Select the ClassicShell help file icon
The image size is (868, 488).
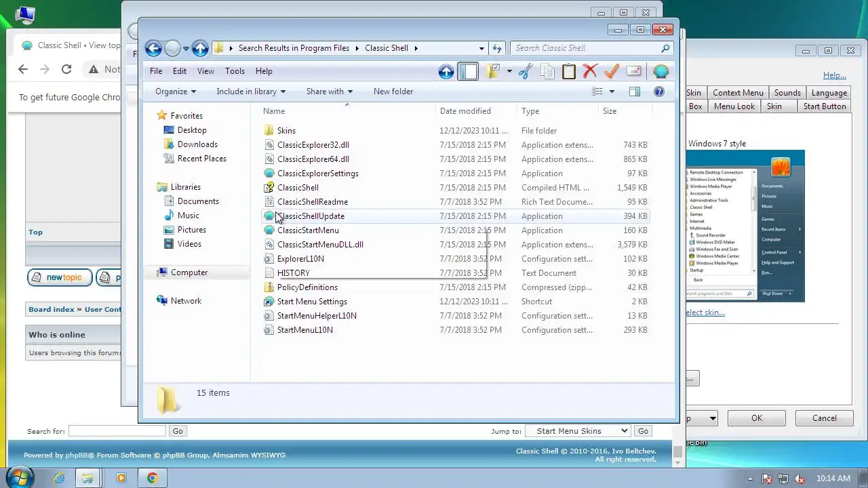(269, 188)
